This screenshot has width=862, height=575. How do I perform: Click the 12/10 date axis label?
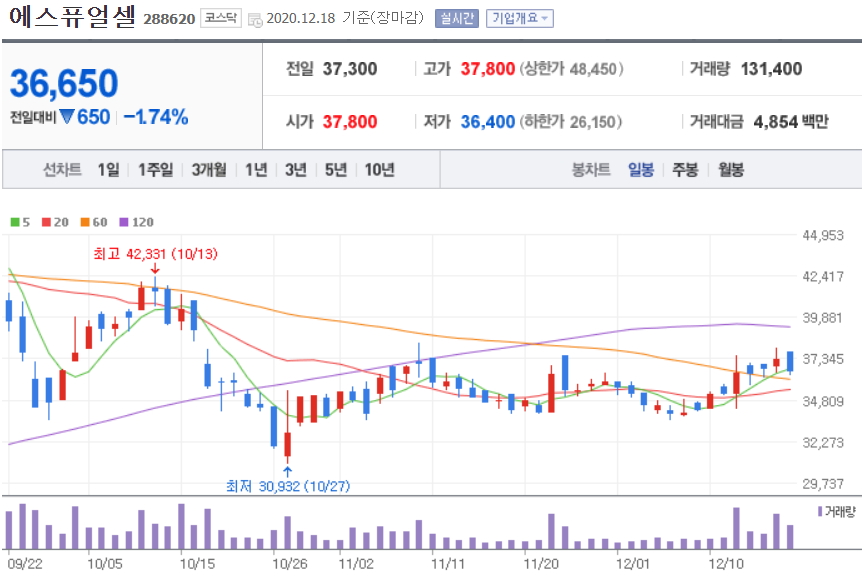point(726,564)
